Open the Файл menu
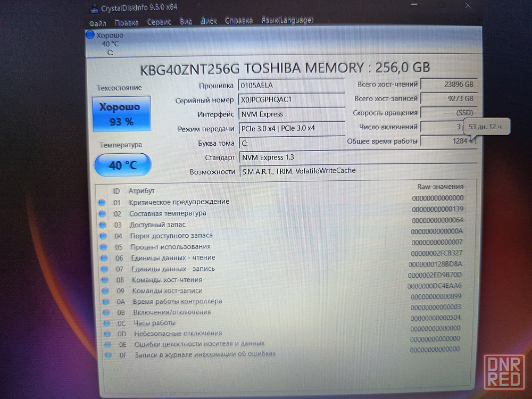 [98, 23]
